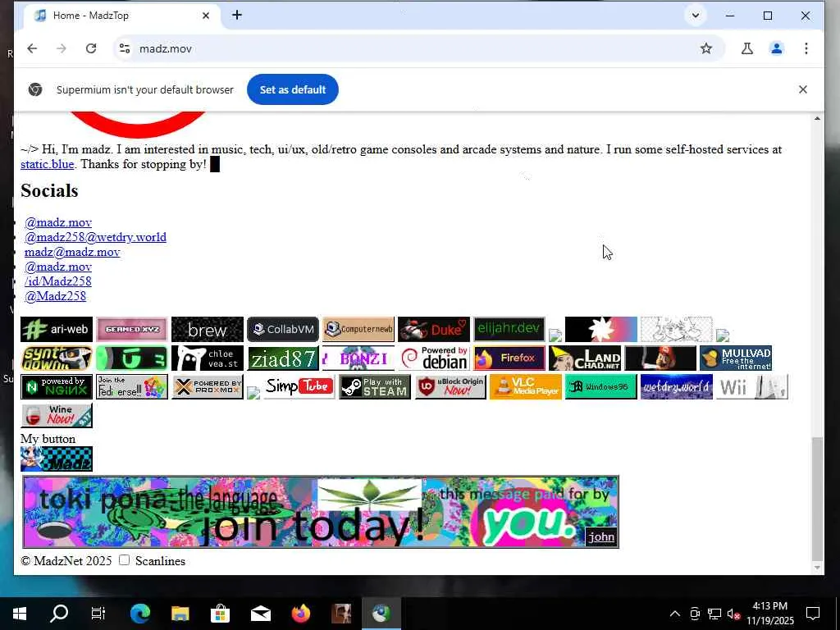Click the first @madz.mov social link
This screenshot has width=840, height=630.
click(x=58, y=221)
